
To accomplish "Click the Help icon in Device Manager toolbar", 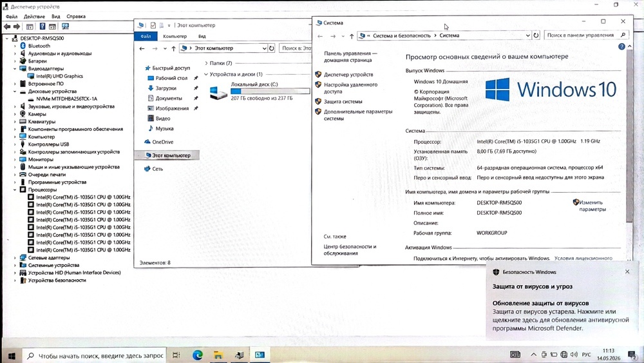I will click(43, 26).
